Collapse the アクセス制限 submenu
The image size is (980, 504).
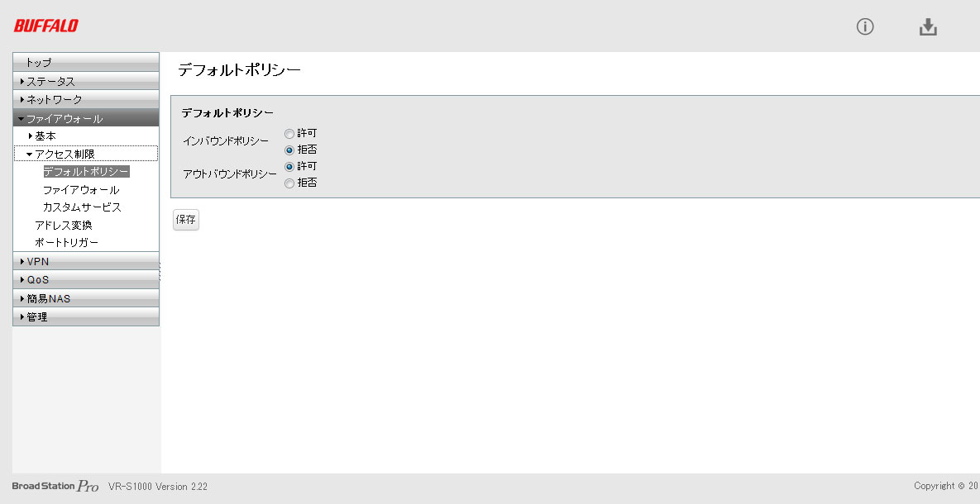tap(65, 154)
